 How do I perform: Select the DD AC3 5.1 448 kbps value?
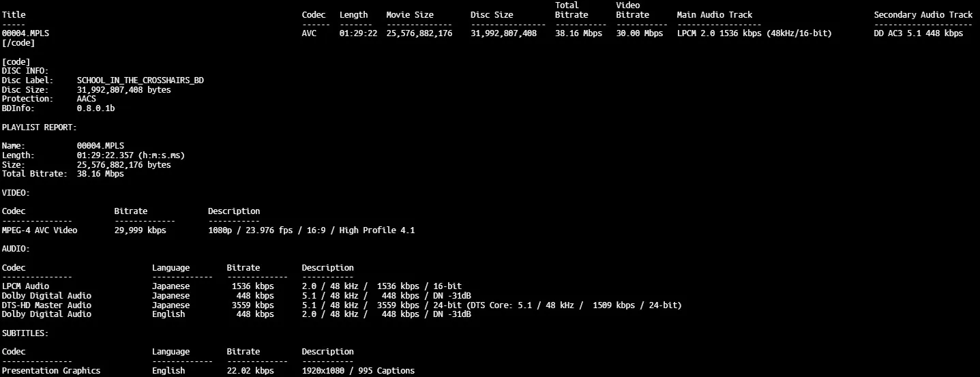point(918,33)
